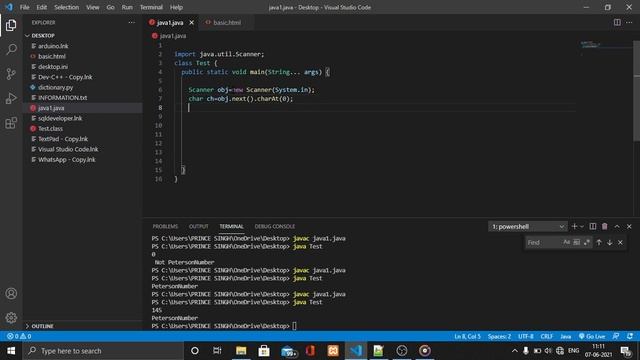The image size is (640, 360).
Task: Close the terminal find widget
Action: pyautogui.click(x=620, y=242)
